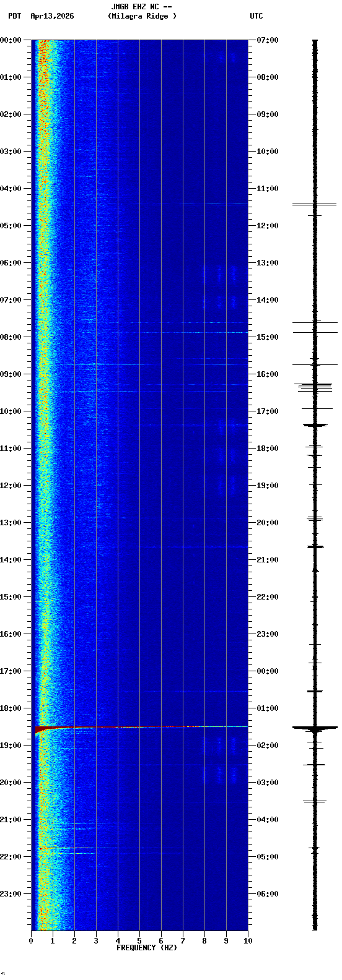The height and width of the screenshot is (980, 342).
Task: Click UTC axis time label '11:00'
Action: pos(267,189)
